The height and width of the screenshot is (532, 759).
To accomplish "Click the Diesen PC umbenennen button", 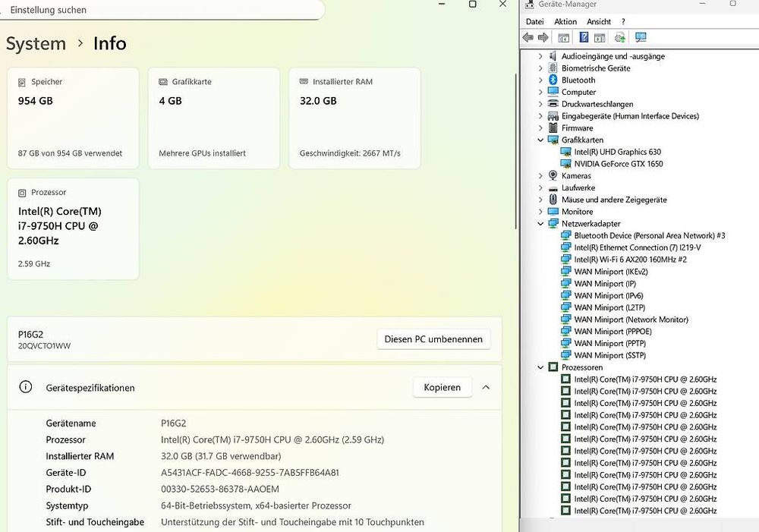I will point(433,339).
